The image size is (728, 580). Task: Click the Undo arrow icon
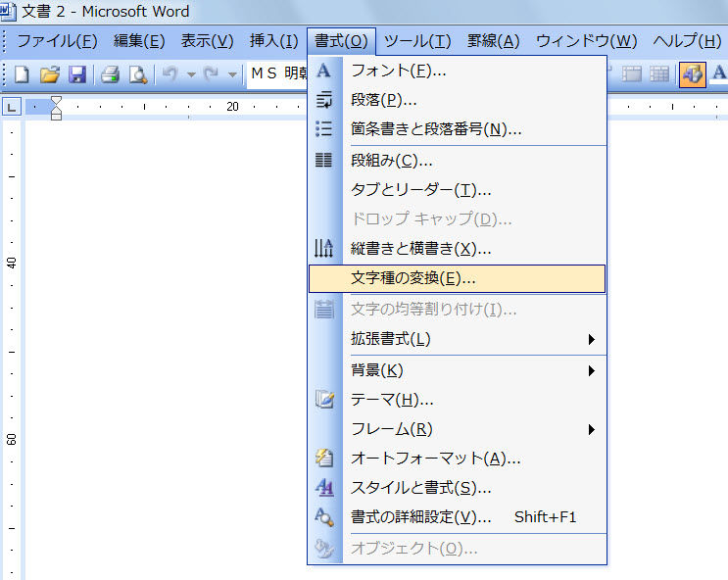pos(170,74)
